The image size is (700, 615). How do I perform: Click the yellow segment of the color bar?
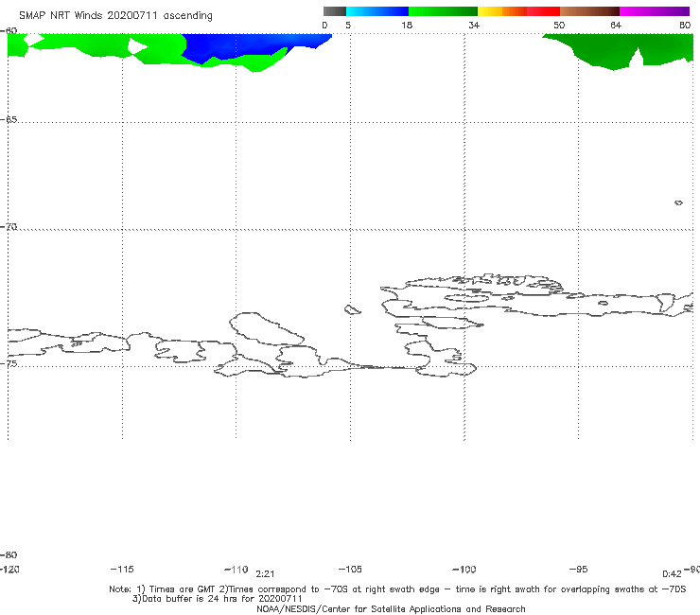pyautogui.click(x=490, y=11)
